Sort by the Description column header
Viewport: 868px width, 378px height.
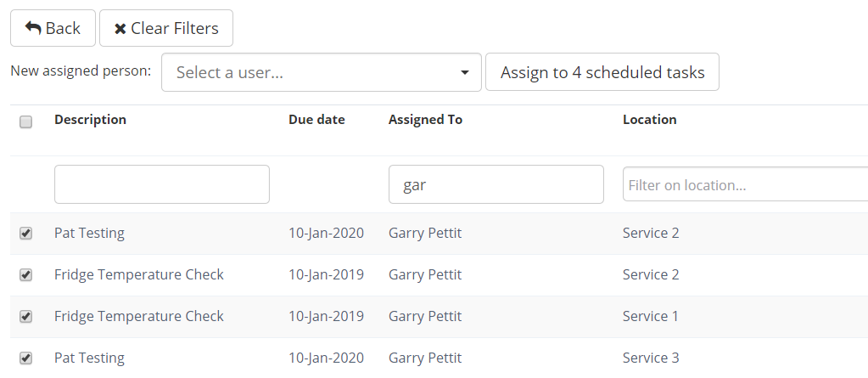(90, 120)
